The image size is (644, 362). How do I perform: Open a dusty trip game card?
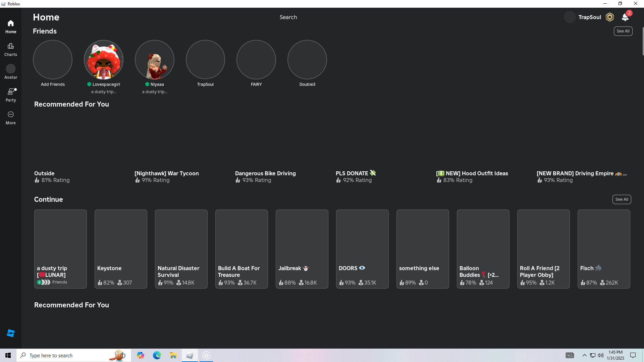60,249
